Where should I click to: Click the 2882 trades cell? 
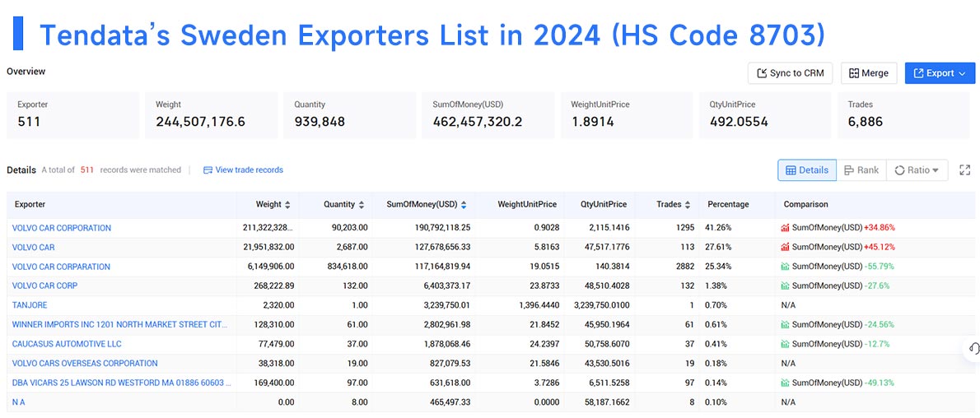[x=684, y=267]
